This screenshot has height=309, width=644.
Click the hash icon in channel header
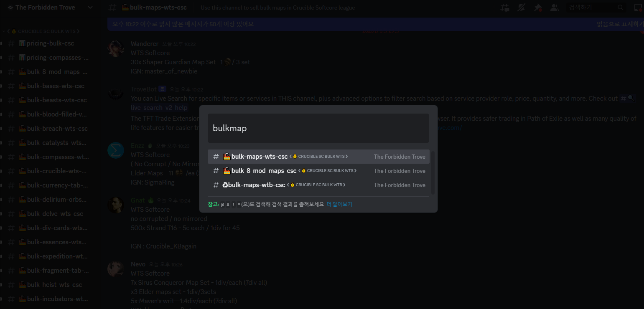[x=112, y=8]
